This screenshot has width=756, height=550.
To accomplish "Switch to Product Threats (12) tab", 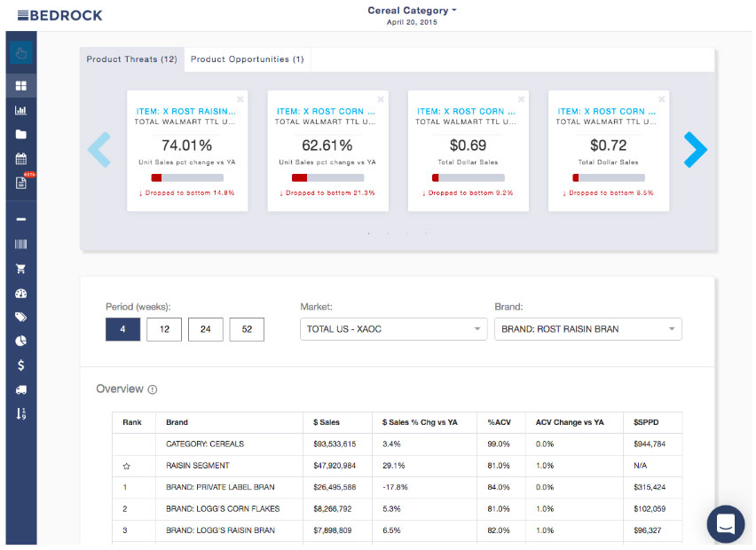I will pos(131,59).
